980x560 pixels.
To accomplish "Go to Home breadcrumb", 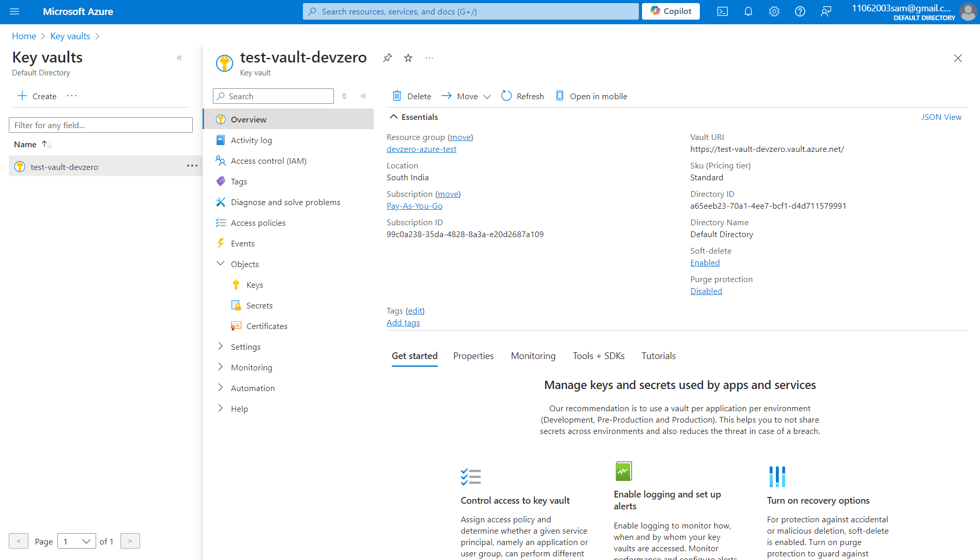I will coord(24,36).
